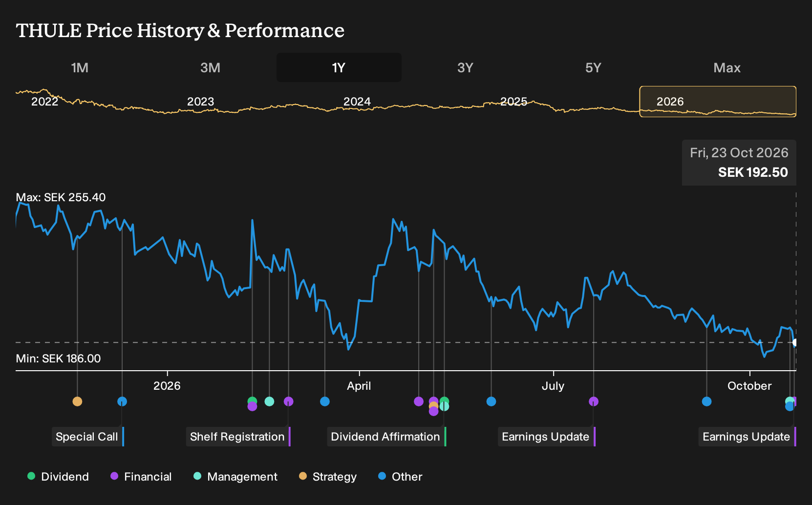Toggle the Financial legend filter
This screenshot has width=812, height=505.
(x=141, y=477)
